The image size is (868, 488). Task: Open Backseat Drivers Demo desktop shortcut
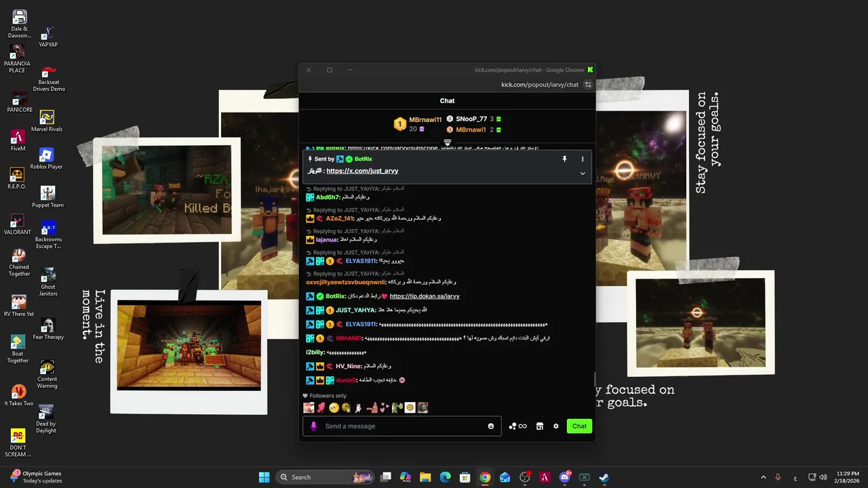[48, 78]
